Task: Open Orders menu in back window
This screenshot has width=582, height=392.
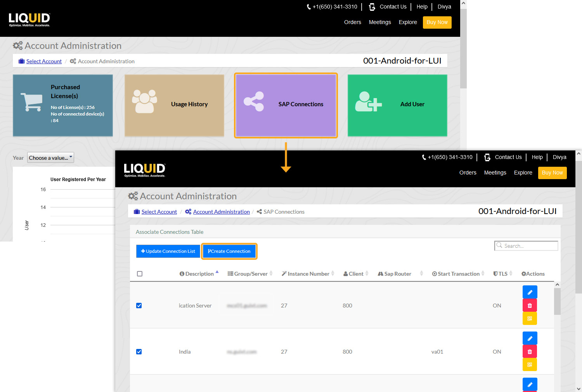Action: pyautogui.click(x=352, y=22)
